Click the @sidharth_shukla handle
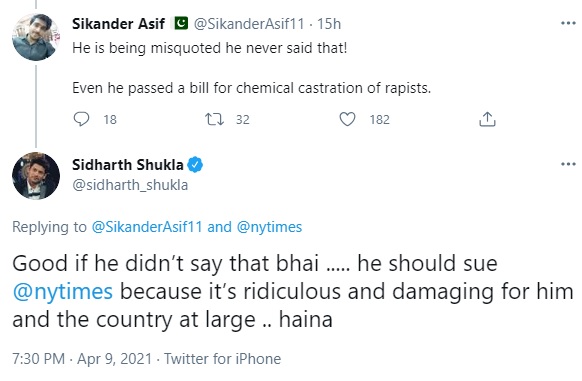The height and width of the screenshot is (381, 582). coord(130,185)
